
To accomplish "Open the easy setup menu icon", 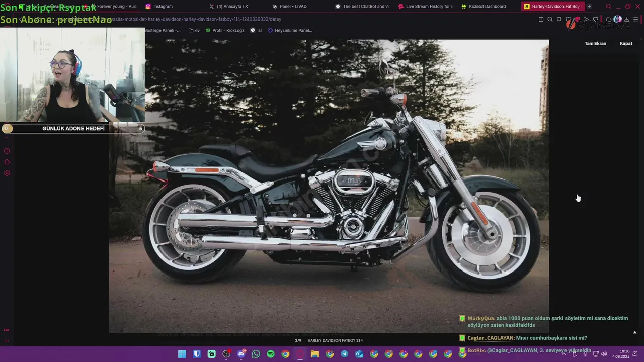I will [636, 19].
